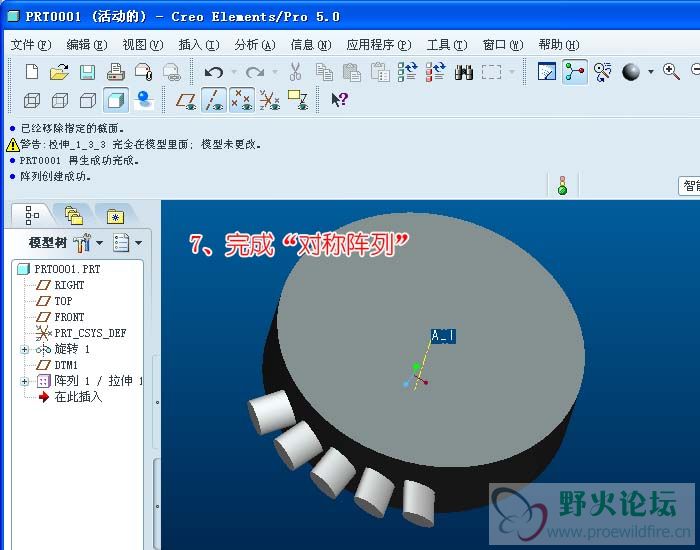Screen dimensions: 700x550
Task: Open Paste Special icon
Action: tap(380, 72)
